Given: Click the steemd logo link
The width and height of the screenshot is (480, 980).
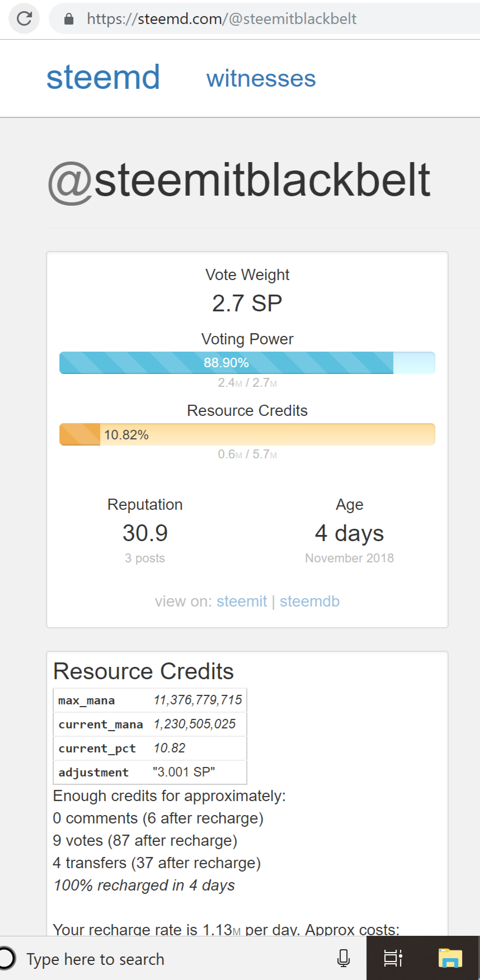Looking at the screenshot, I should [103, 77].
